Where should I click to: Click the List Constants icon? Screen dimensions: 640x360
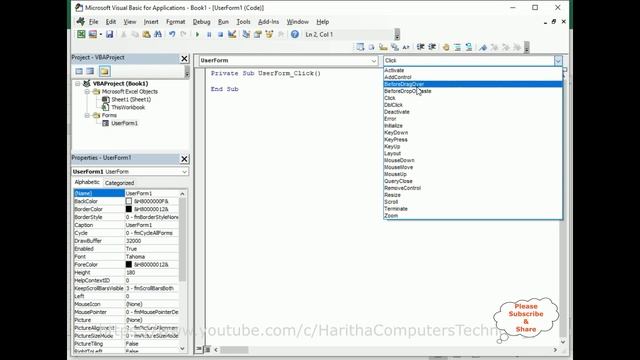[x=371, y=47]
